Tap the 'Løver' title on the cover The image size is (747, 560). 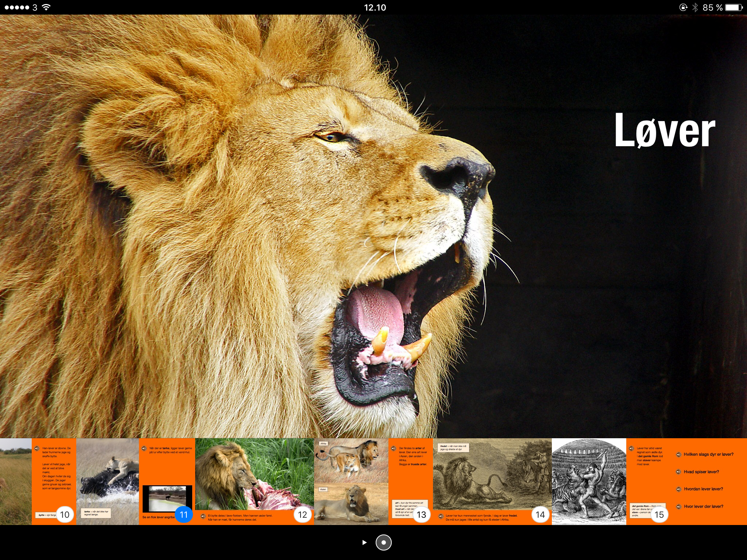click(x=665, y=130)
